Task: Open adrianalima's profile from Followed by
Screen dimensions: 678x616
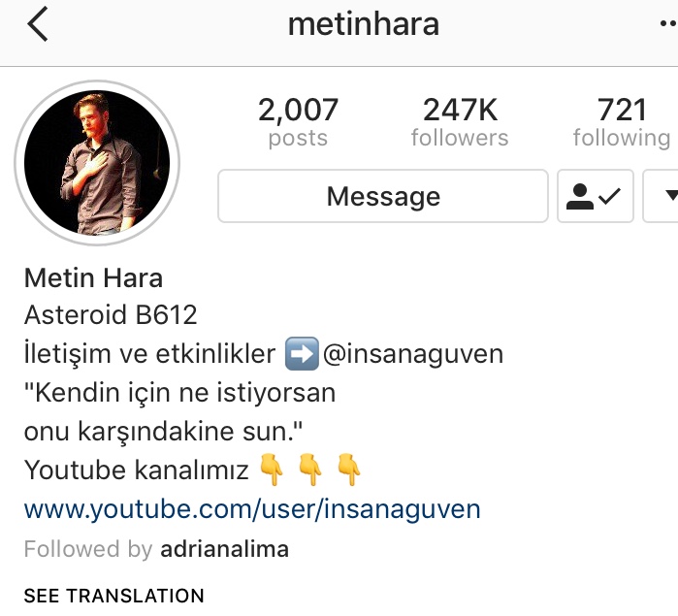Action: [224, 549]
